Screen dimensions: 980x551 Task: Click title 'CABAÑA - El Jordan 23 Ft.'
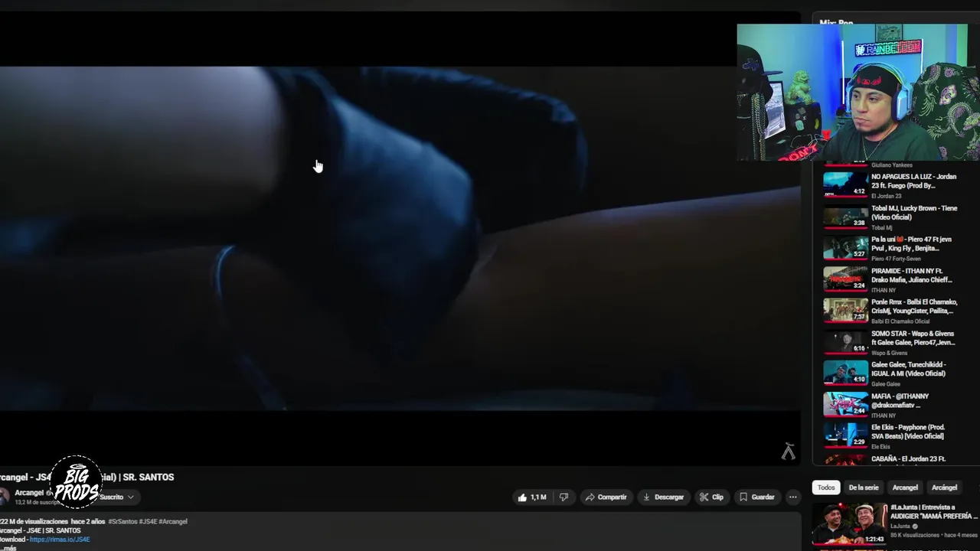[909, 459]
